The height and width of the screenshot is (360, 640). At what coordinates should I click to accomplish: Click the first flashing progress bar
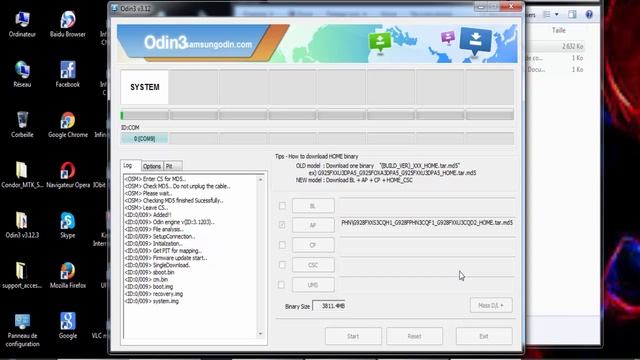(144, 116)
